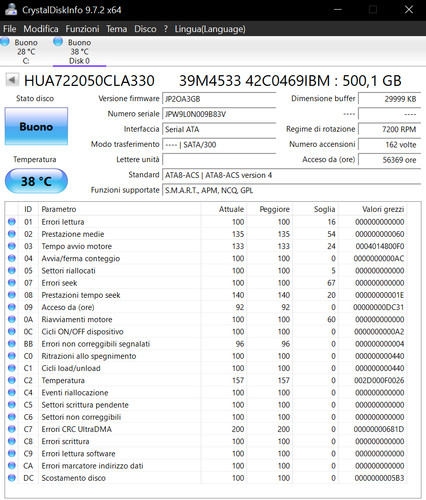
Task: Click status orb for Errori lettura software row
Action: coord(12,453)
